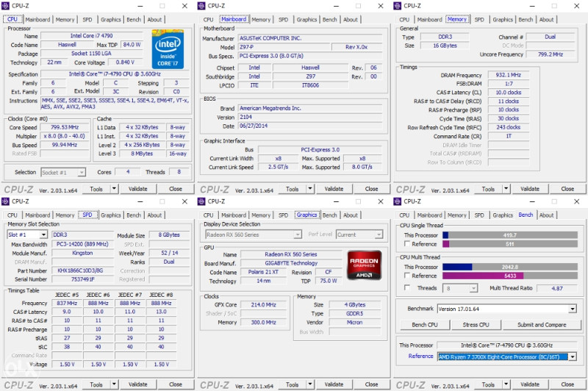Click motherboard Model field Z97-P
Image resolution: width=588 pixels, height=391 pixels.
click(x=284, y=47)
